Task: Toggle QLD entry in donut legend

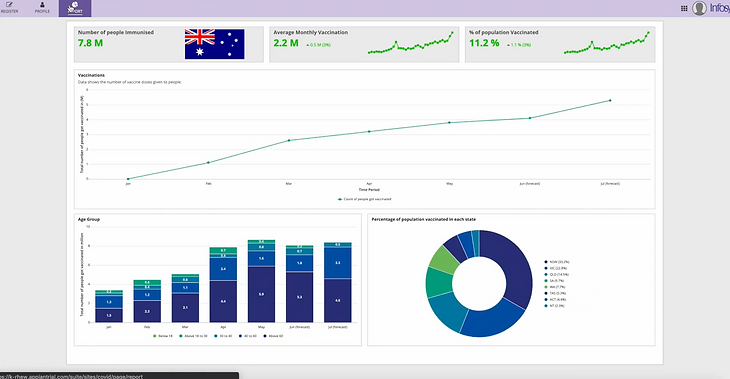Action: (x=556, y=275)
